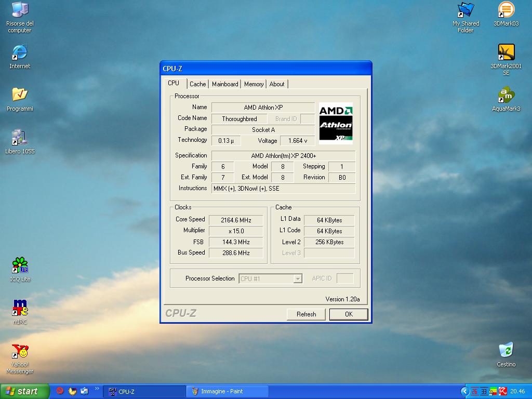532x399 pixels.
Task: Click the red 26 temperature tray icon
Action: [x=474, y=391]
